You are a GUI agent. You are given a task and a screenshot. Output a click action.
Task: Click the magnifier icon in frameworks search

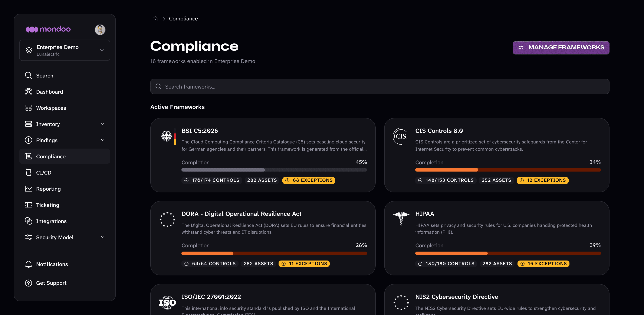(x=158, y=86)
